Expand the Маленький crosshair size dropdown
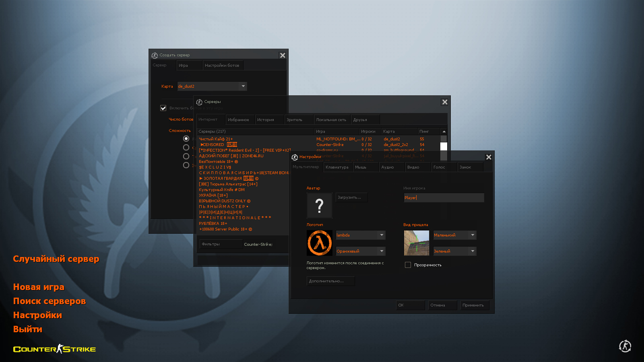This screenshot has height=362, width=644. (x=472, y=235)
